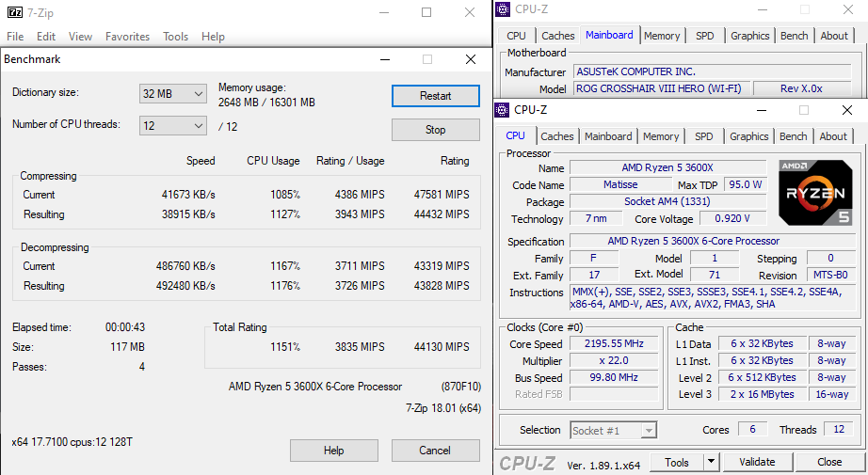Select About tab in the back CPU-Z window
868x475 pixels.
(834, 36)
